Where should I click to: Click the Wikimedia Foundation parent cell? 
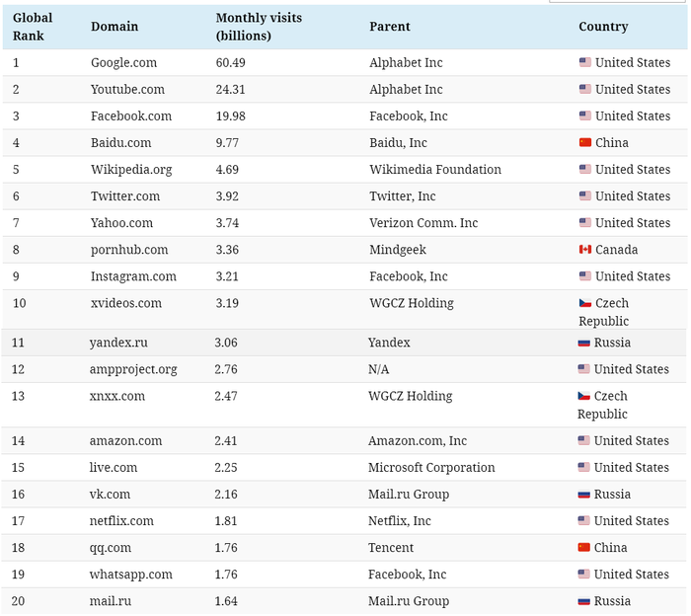[x=435, y=170]
